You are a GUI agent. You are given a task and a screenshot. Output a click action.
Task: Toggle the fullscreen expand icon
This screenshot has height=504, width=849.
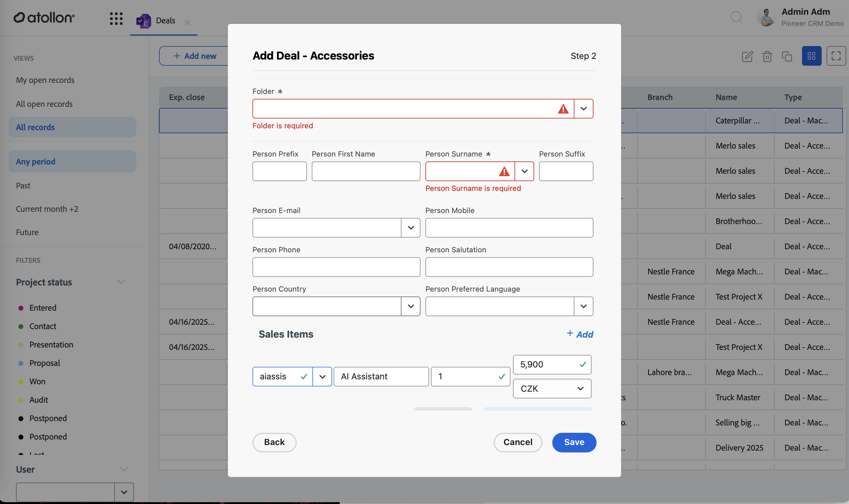[836, 56]
